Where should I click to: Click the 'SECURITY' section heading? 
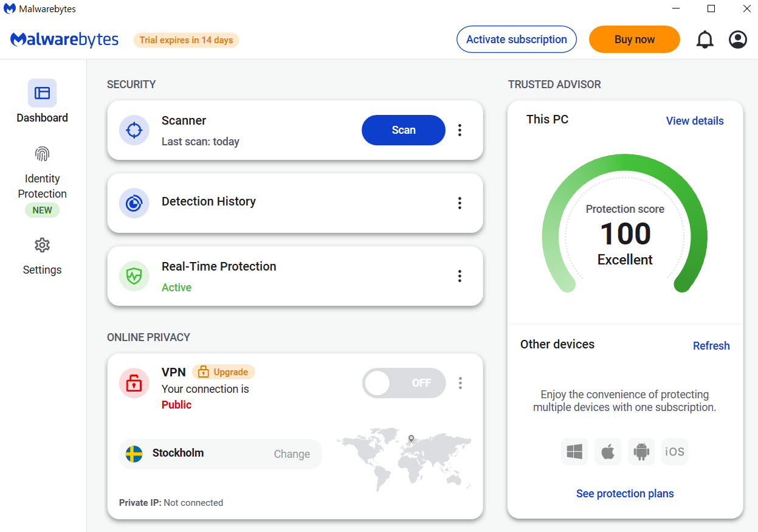(x=131, y=85)
